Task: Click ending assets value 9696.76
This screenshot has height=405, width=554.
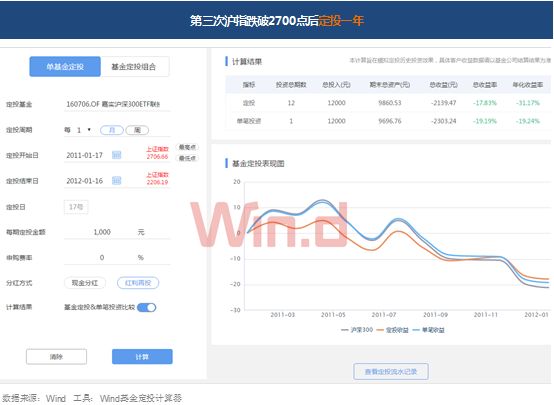Action: pyautogui.click(x=390, y=121)
